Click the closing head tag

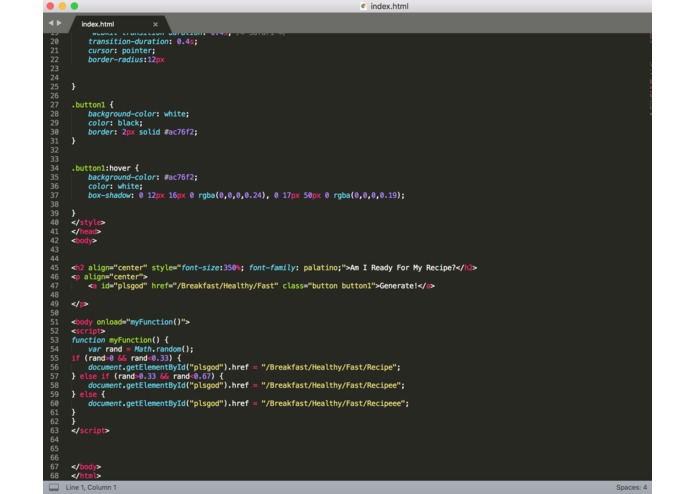click(x=86, y=231)
